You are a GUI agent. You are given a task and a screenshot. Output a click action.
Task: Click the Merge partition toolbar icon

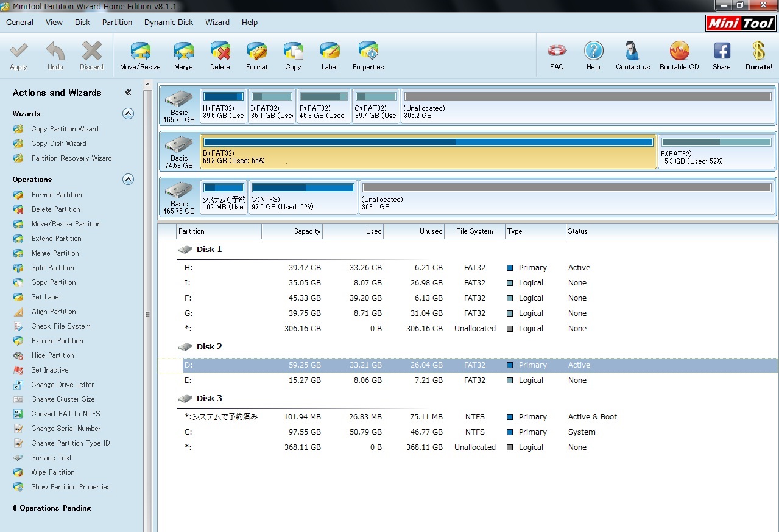[x=183, y=55]
